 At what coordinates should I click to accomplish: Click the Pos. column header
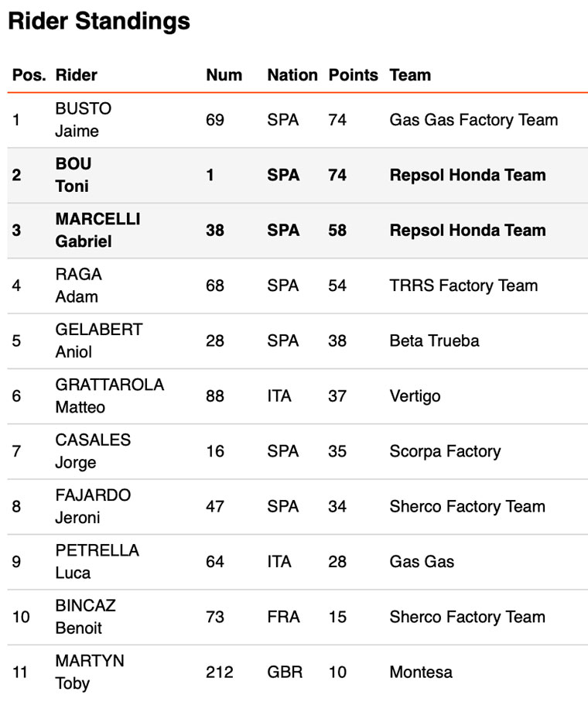coord(28,75)
